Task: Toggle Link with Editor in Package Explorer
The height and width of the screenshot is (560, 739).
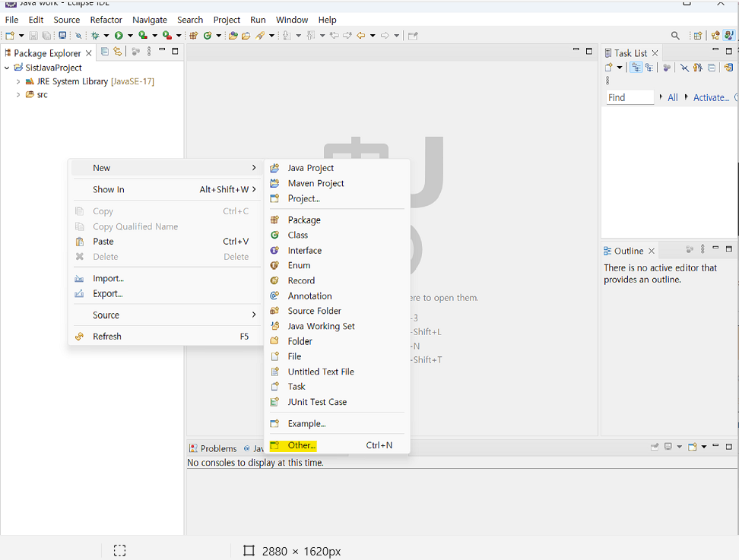Action: (117, 52)
